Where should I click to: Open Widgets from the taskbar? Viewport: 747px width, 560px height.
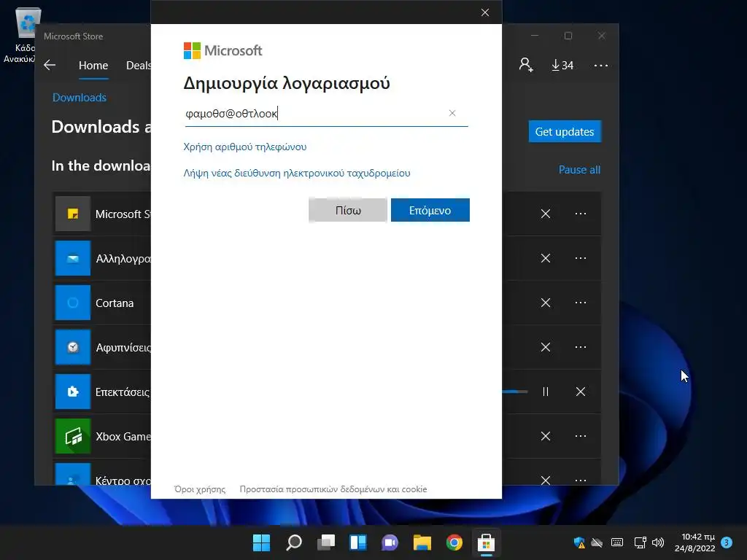[357, 542]
